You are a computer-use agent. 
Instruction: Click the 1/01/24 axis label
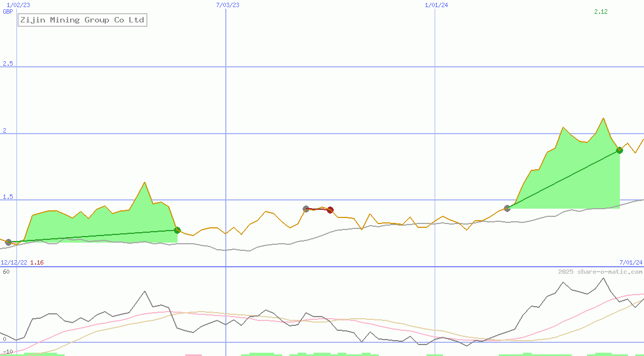click(437, 4)
